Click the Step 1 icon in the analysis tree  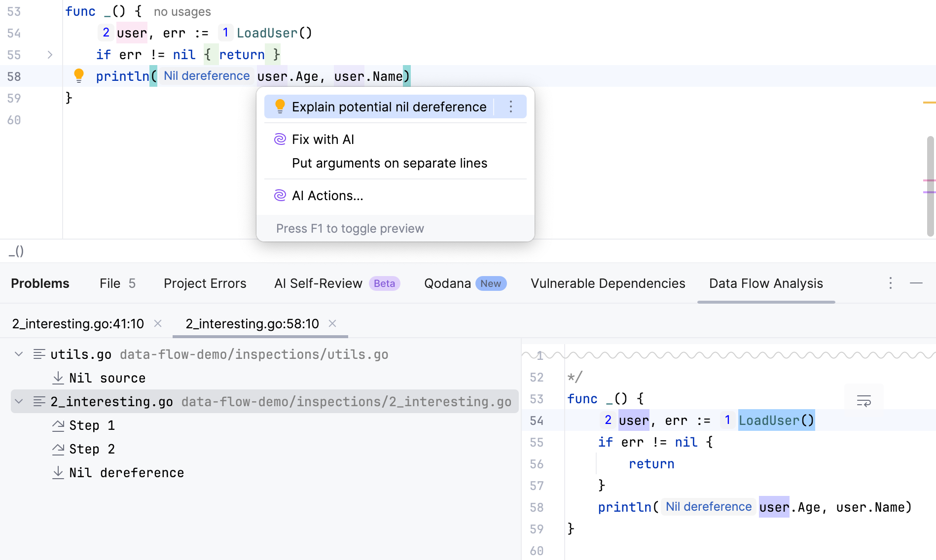click(58, 425)
